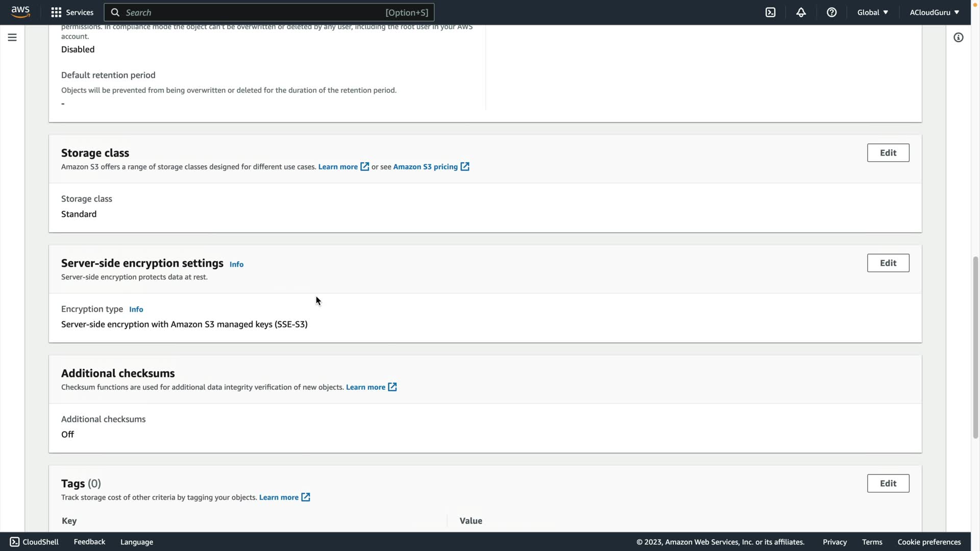Launch CloudShell from the top bar icon
This screenshot has width=980, height=551.
click(x=770, y=12)
